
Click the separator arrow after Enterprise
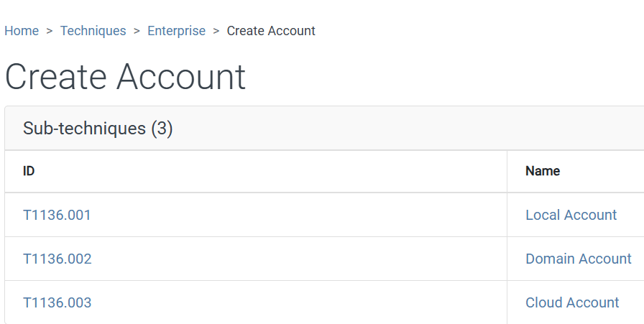(216, 31)
